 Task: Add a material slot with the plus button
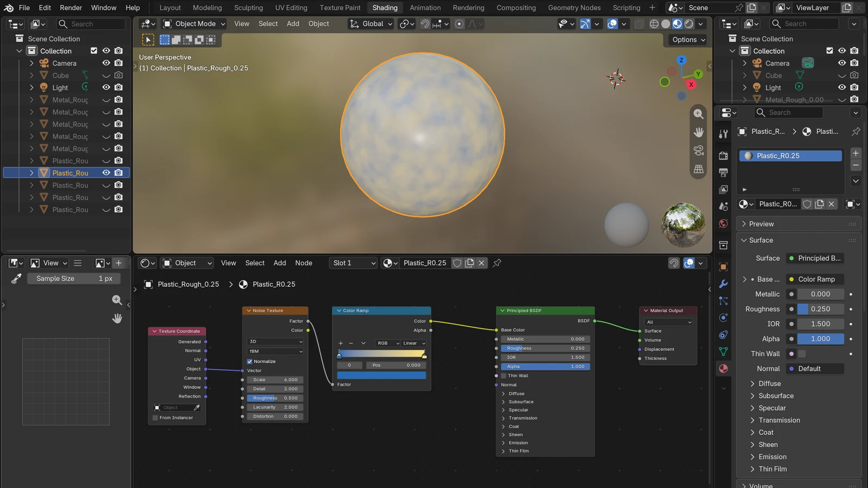(x=856, y=153)
